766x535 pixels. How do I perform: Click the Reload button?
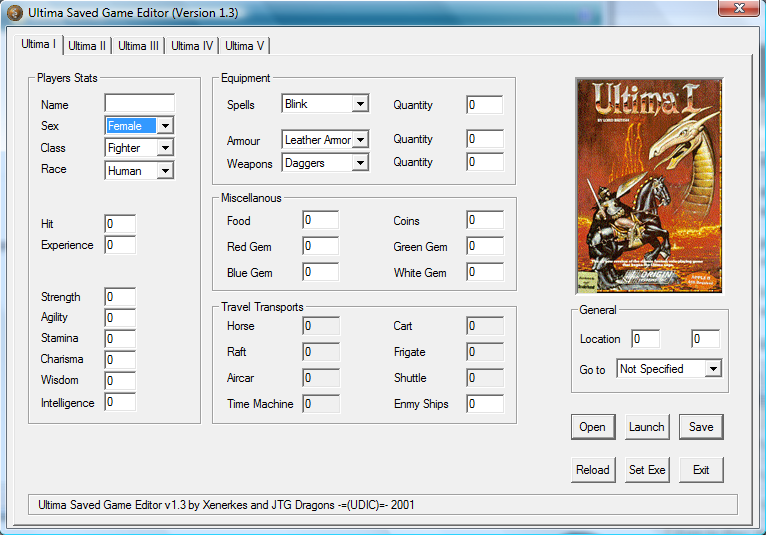tap(592, 470)
